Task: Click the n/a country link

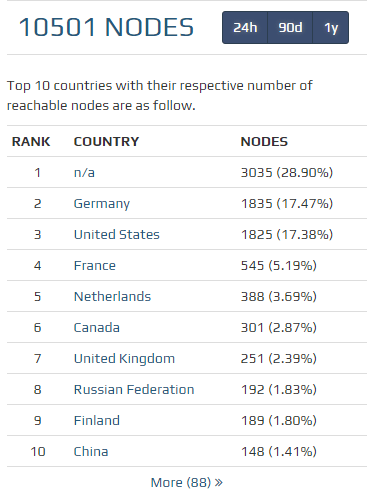Action: point(84,173)
